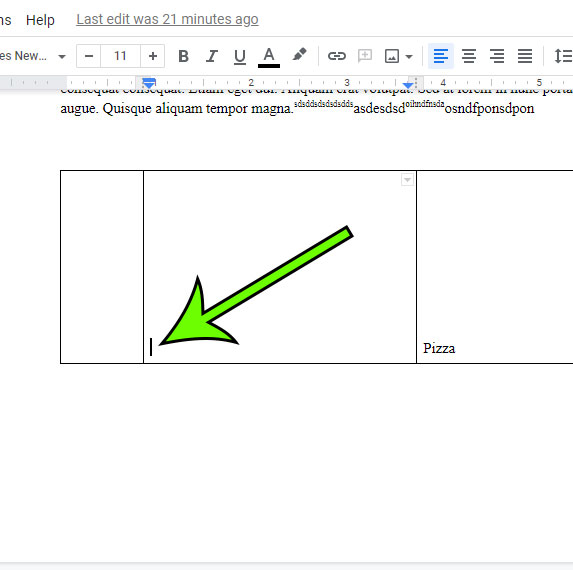Decrease the font size
This screenshot has height=570, width=573.
(89, 56)
